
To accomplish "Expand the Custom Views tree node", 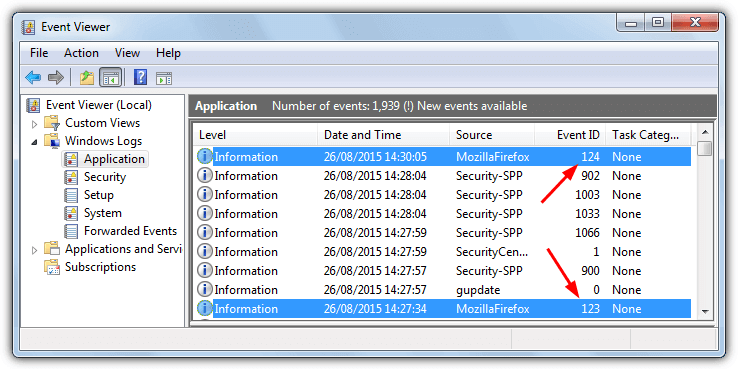I will point(34,124).
